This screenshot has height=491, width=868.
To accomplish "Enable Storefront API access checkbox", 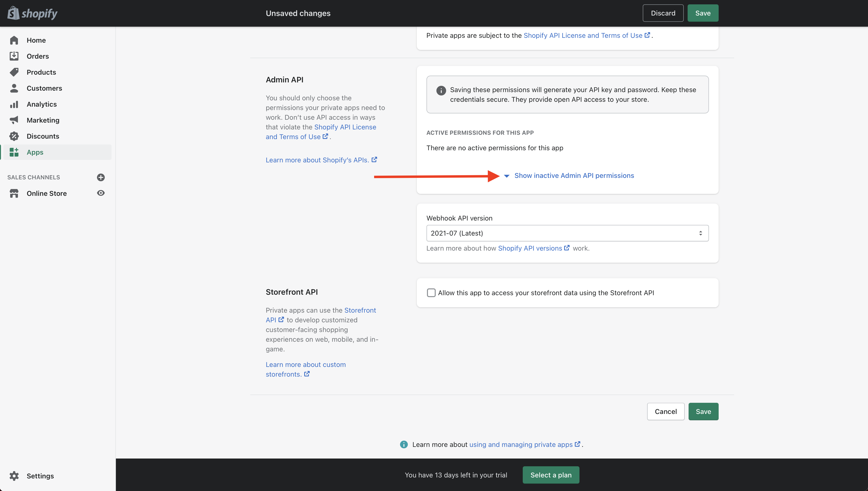I will point(431,293).
